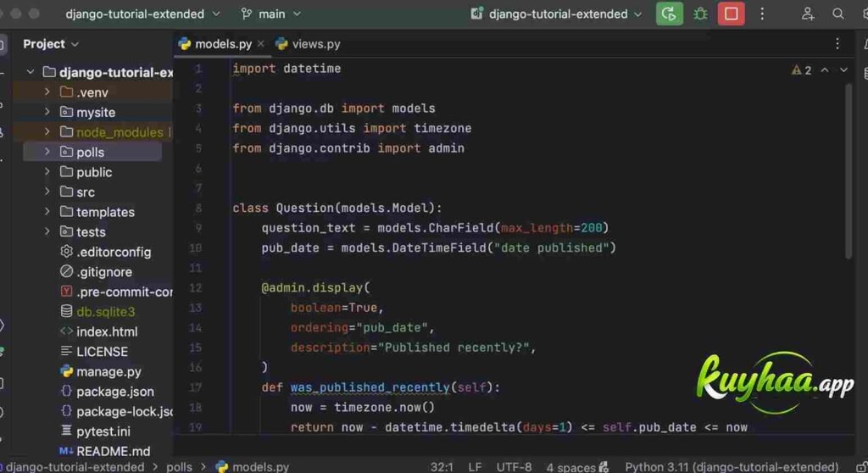This screenshot has height=473, width=868.
Task: Select pytest.ini in project tree
Action: pos(95,431)
